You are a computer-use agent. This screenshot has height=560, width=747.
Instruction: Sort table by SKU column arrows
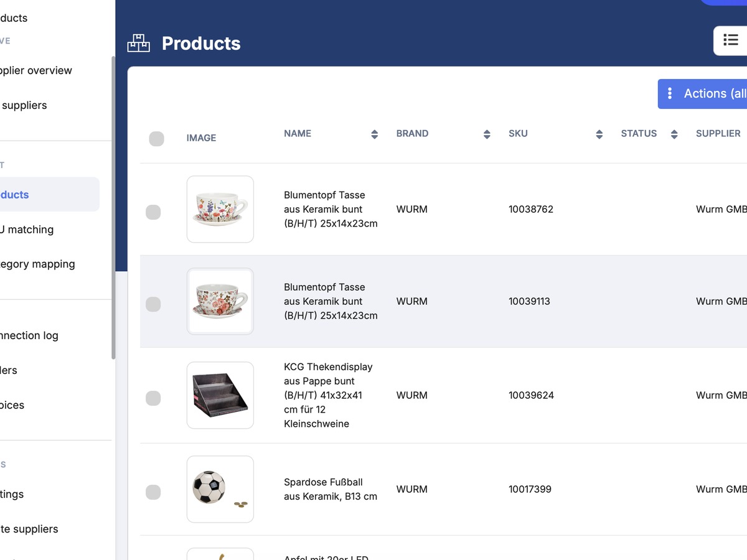click(599, 134)
